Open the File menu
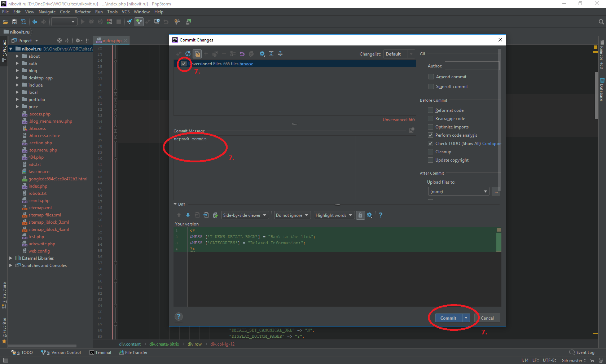This screenshot has height=364, width=606. click(x=5, y=12)
